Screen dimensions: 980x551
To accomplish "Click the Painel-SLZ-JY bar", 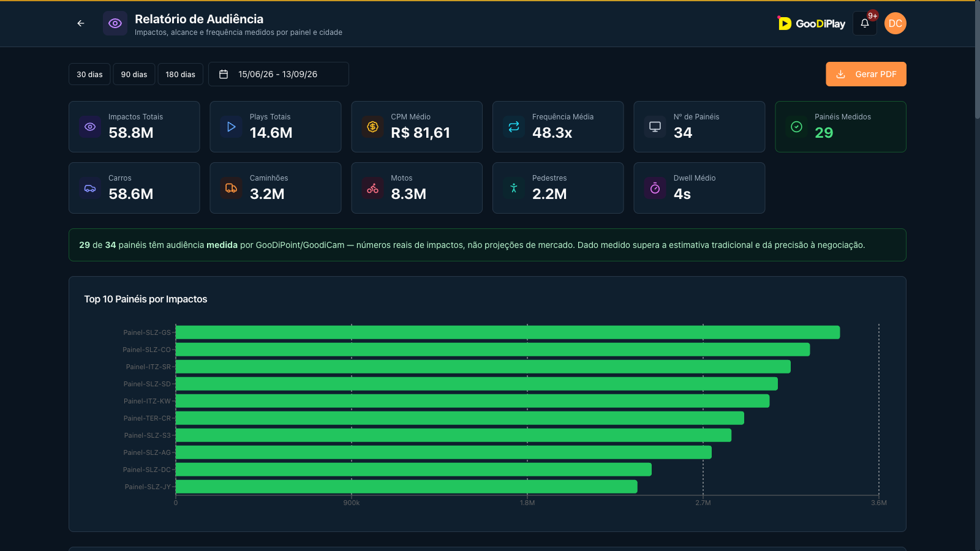I will 407,487.
